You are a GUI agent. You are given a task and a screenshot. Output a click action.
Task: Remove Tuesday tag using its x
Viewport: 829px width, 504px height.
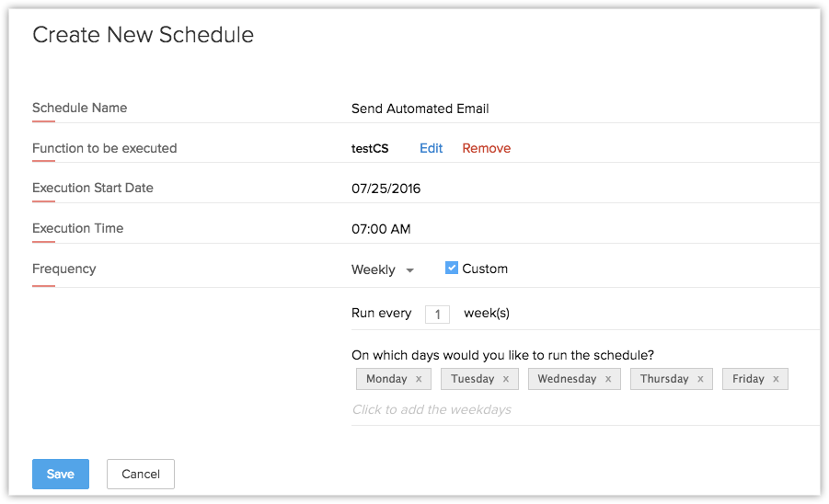click(x=506, y=379)
